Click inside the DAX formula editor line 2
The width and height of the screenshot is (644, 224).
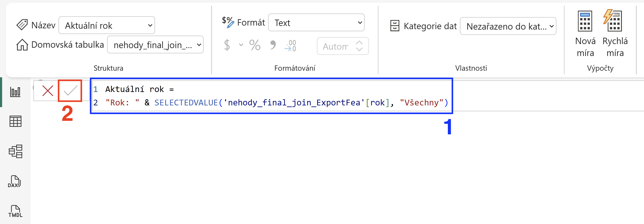276,102
